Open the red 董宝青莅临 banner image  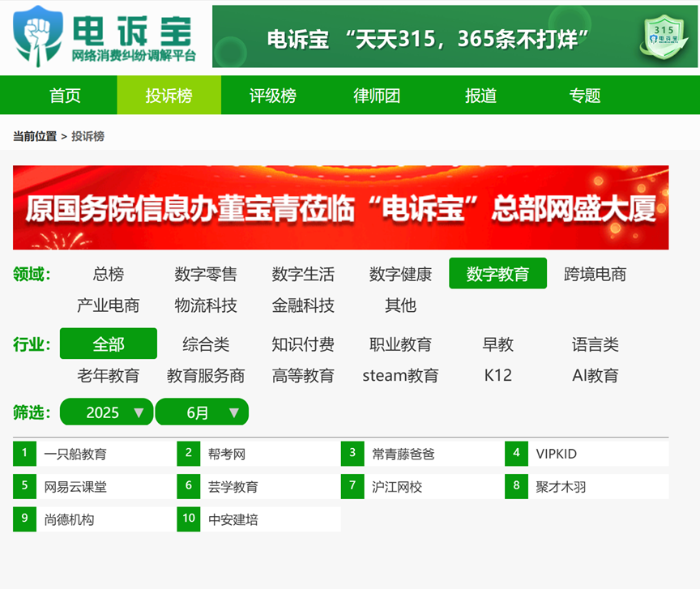pos(340,207)
